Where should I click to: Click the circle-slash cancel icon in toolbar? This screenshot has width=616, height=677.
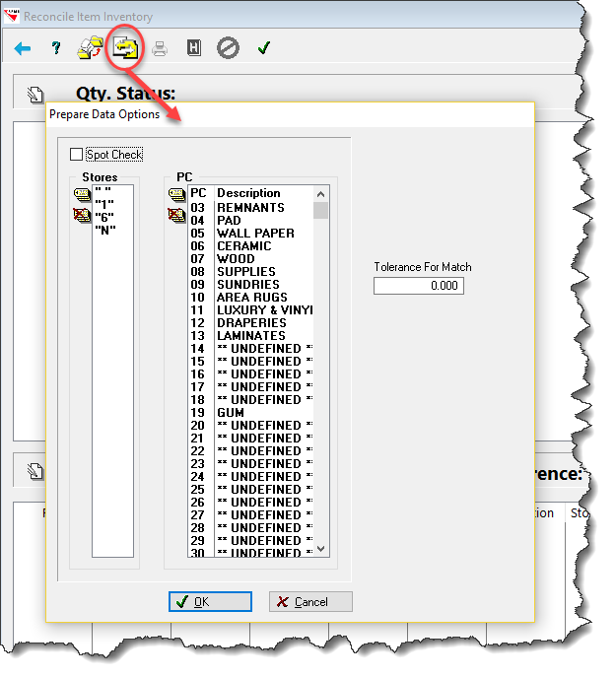click(x=228, y=48)
